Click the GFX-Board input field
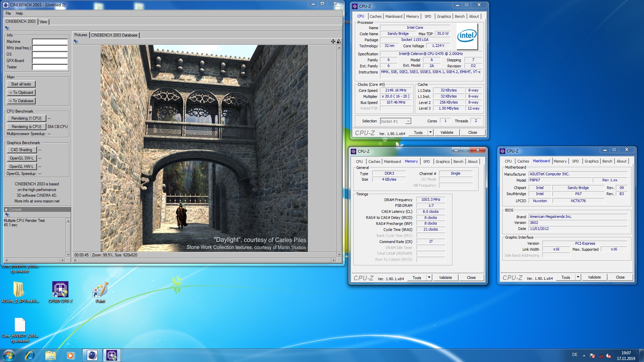Viewport: 644px width, 362px height. click(x=50, y=61)
